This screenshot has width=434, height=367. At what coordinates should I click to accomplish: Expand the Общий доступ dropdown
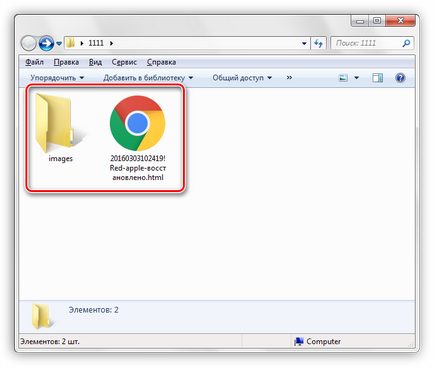click(x=242, y=78)
